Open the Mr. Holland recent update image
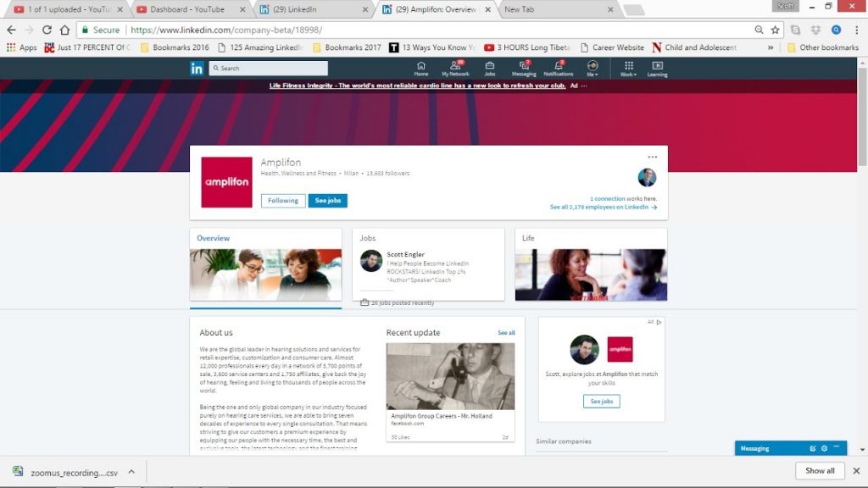Viewport: 868px width, 488px height. [x=450, y=376]
